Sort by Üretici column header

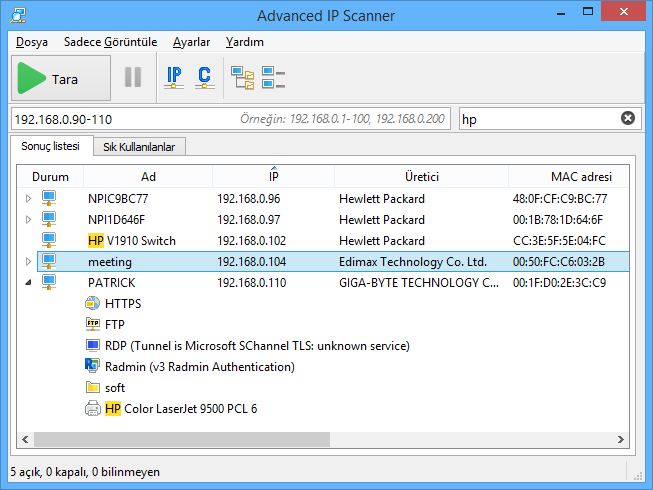(422, 176)
